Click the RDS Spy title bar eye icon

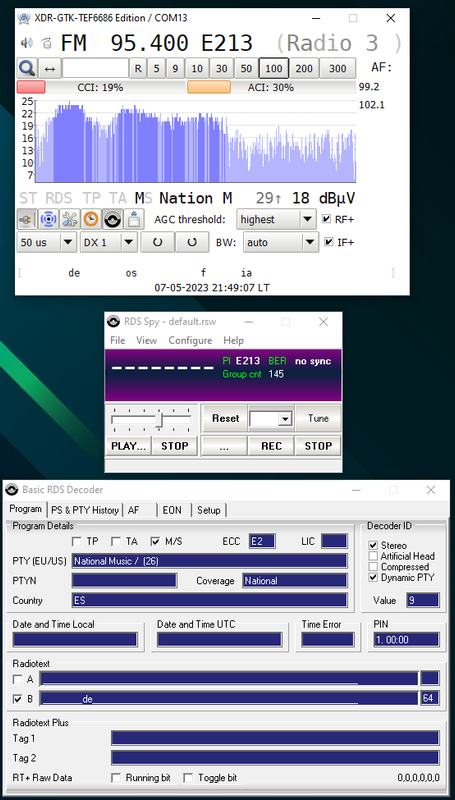(114, 321)
